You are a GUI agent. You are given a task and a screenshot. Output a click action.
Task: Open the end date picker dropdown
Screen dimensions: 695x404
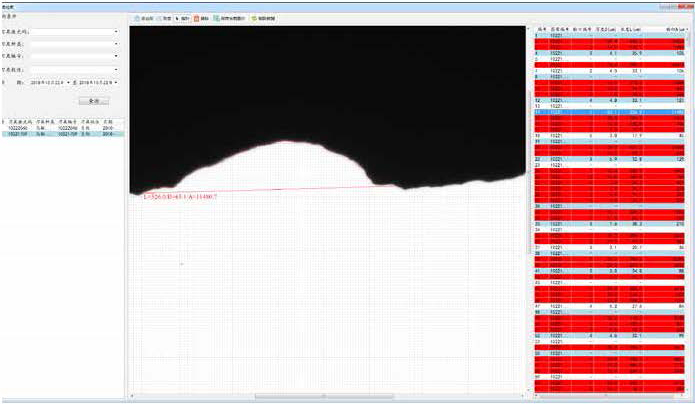point(116,83)
